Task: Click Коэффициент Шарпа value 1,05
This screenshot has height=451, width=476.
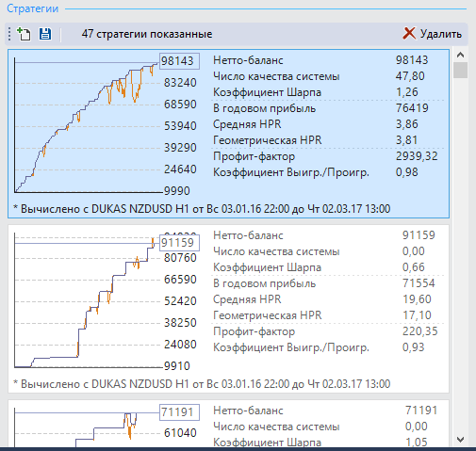Action: pos(417,443)
